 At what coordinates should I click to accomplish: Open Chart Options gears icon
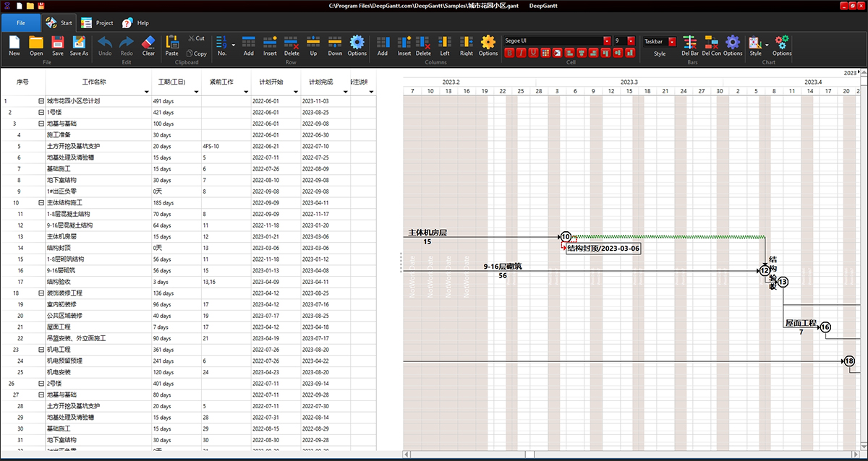[782, 43]
